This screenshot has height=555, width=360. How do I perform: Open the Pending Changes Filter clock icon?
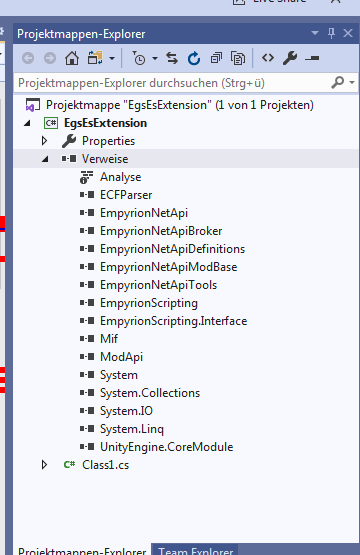[x=139, y=58]
